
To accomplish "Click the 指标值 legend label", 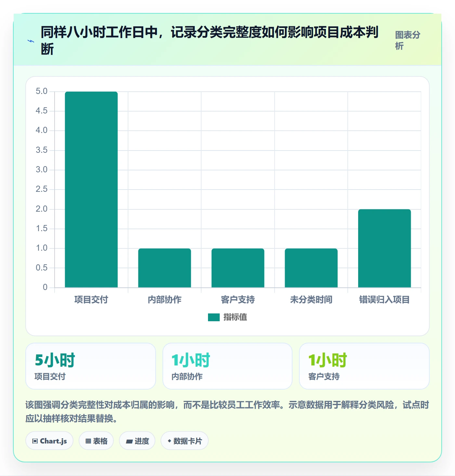I will point(235,317).
